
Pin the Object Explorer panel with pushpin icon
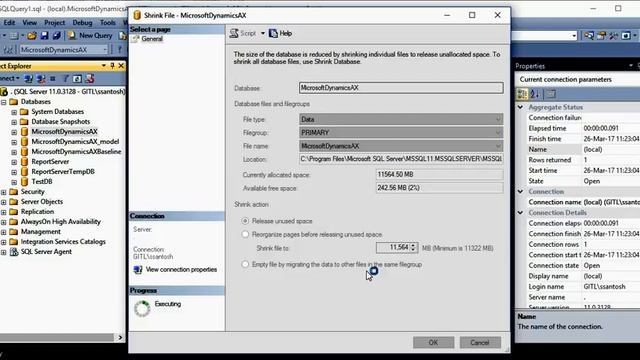[112, 66]
